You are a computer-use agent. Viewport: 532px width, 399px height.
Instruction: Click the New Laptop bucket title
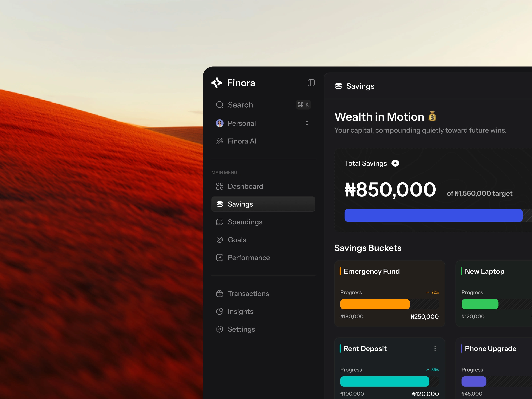point(484,271)
